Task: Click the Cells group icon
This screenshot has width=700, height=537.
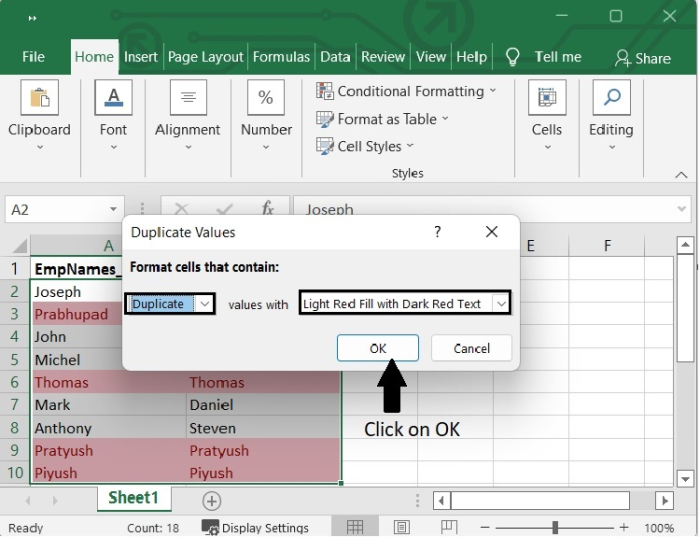Action: pos(546,98)
